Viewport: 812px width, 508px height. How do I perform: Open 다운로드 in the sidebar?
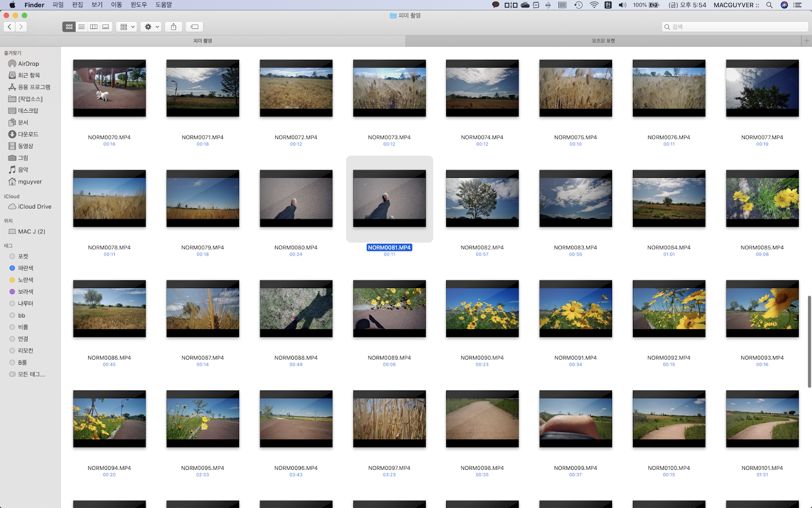28,134
